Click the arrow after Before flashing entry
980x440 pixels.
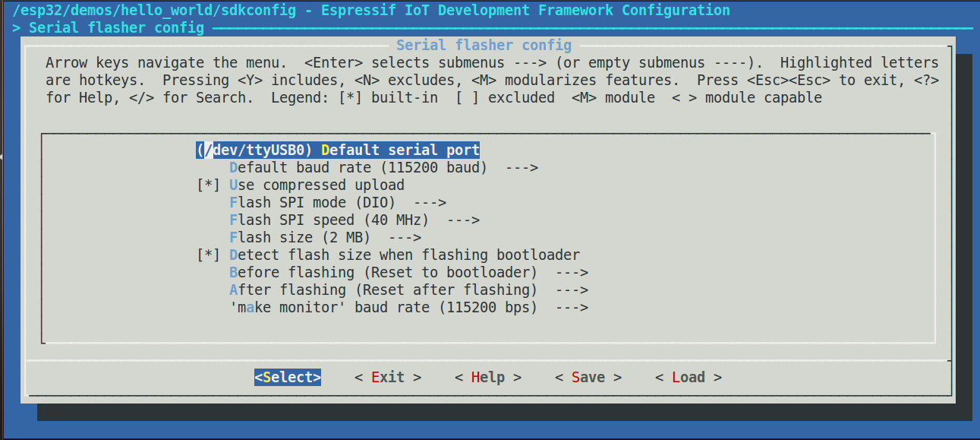tap(572, 272)
